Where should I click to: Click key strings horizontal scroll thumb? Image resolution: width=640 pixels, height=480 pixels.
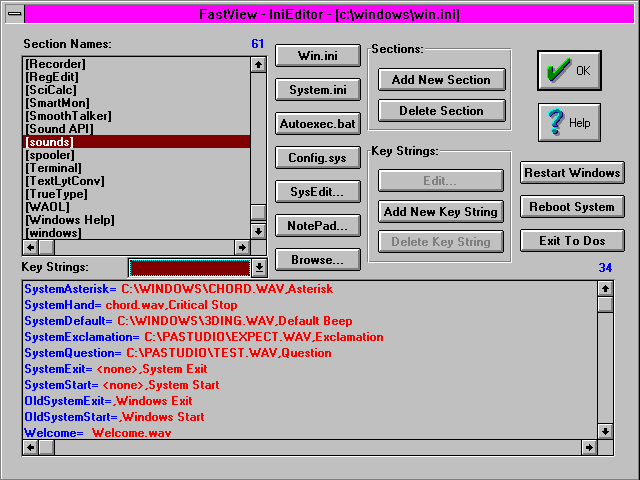click(46, 447)
